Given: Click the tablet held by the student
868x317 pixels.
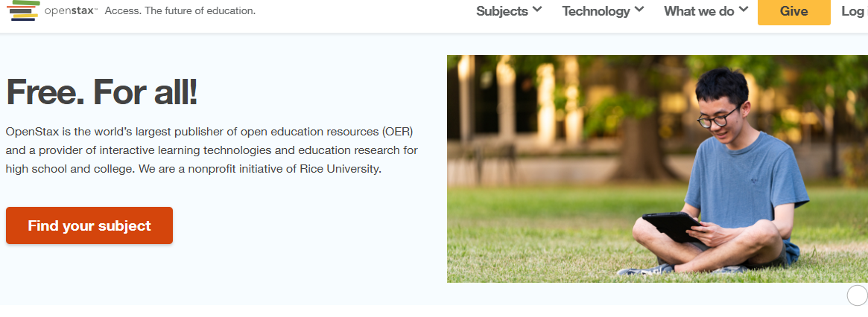Looking at the screenshot, I should 671,225.
